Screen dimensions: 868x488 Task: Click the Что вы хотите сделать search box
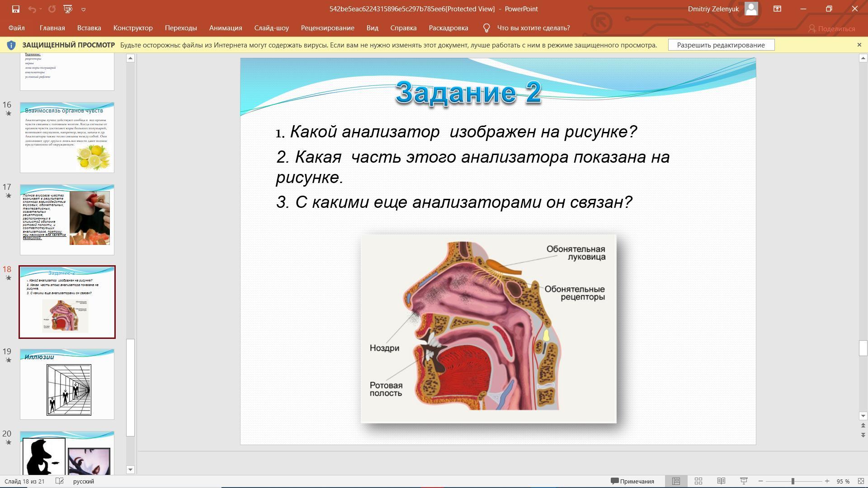[533, 28]
